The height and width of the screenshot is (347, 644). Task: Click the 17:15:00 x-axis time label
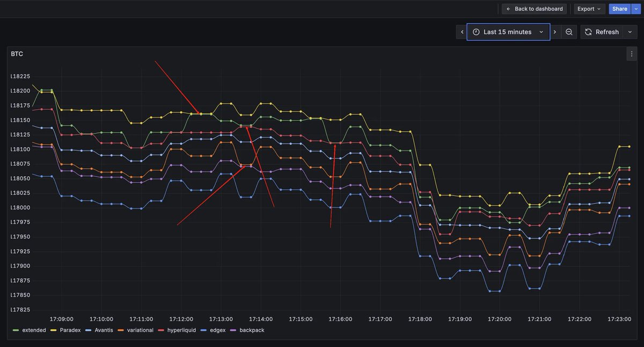tap(301, 319)
